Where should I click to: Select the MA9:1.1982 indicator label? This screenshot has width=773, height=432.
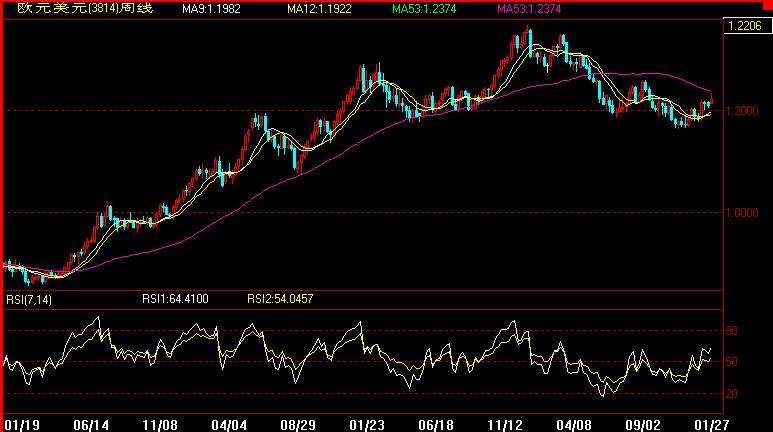211,9
